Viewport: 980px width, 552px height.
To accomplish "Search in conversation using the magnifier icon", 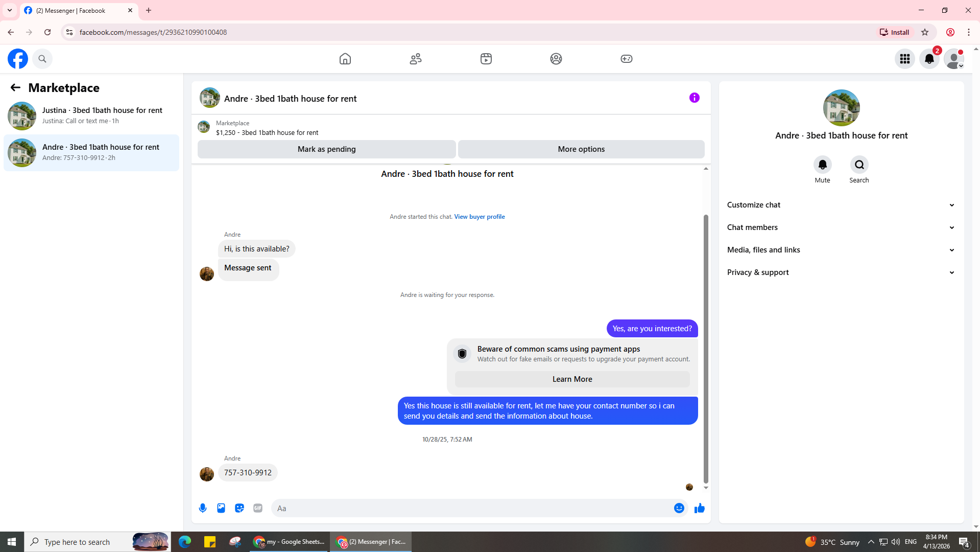I will click(x=859, y=165).
